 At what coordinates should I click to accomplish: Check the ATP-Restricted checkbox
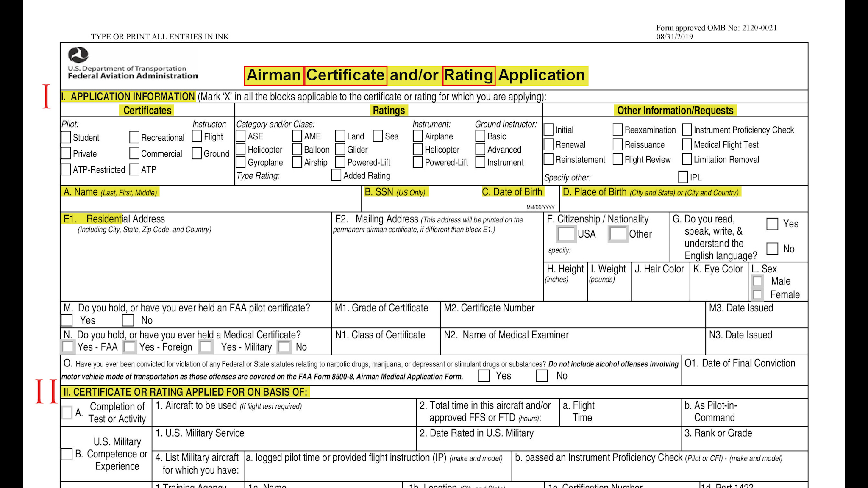tap(66, 169)
